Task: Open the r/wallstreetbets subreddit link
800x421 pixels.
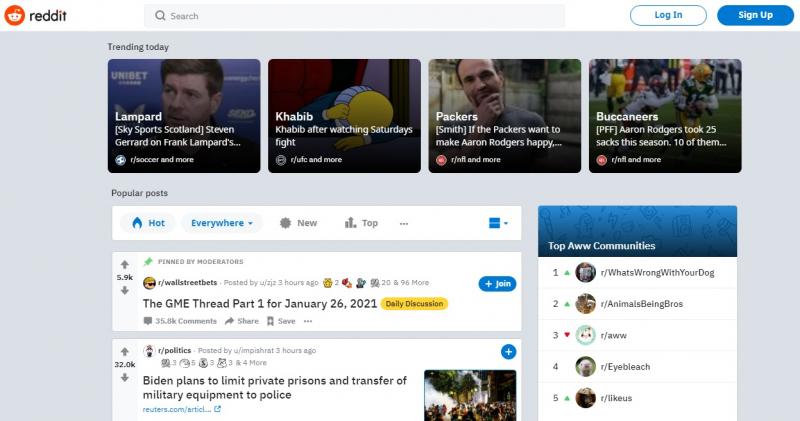Action: pos(187,282)
